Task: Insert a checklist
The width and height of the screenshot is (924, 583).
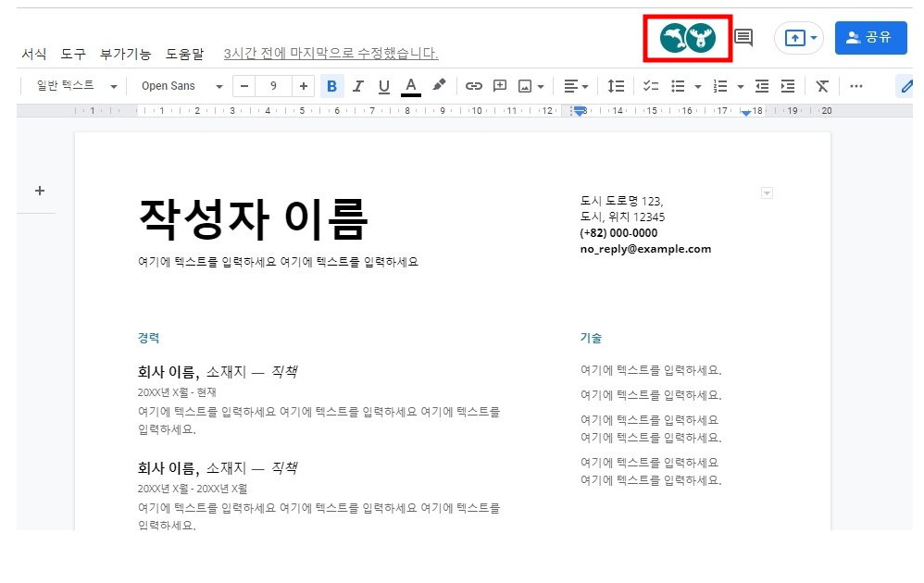Action: [651, 86]
